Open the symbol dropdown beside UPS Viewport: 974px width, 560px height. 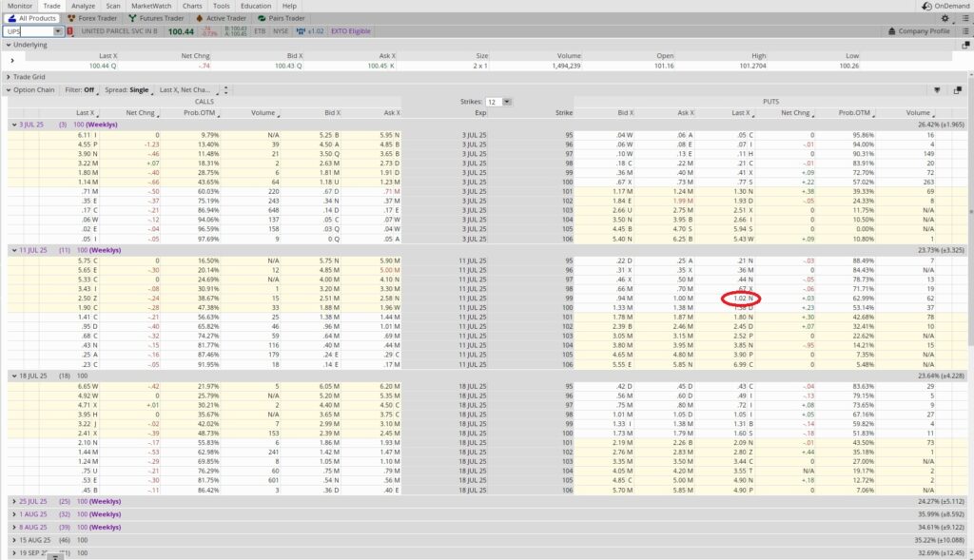[x=57, y=30]
